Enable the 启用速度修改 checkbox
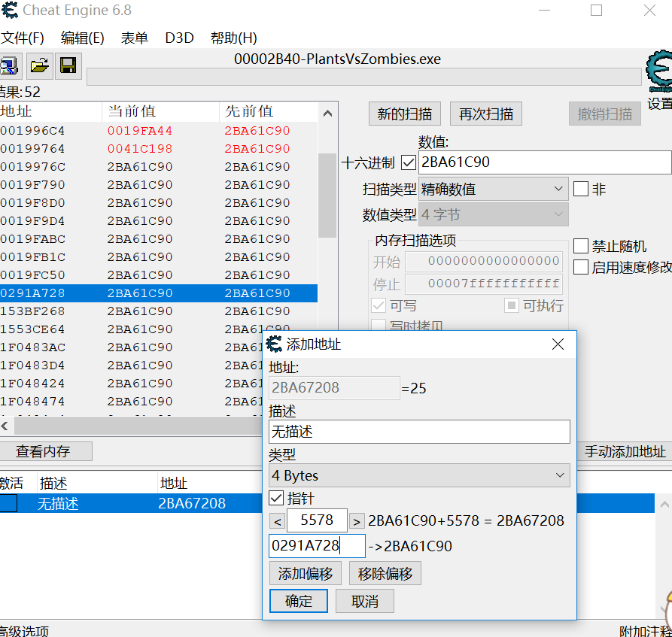The image size is (672, 637). [581, 267]
